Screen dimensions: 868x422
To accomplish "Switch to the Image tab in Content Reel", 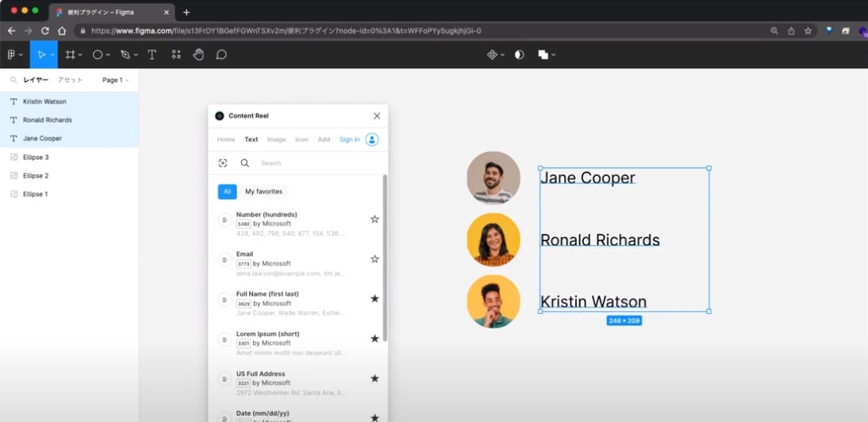I will click(276, 139).
